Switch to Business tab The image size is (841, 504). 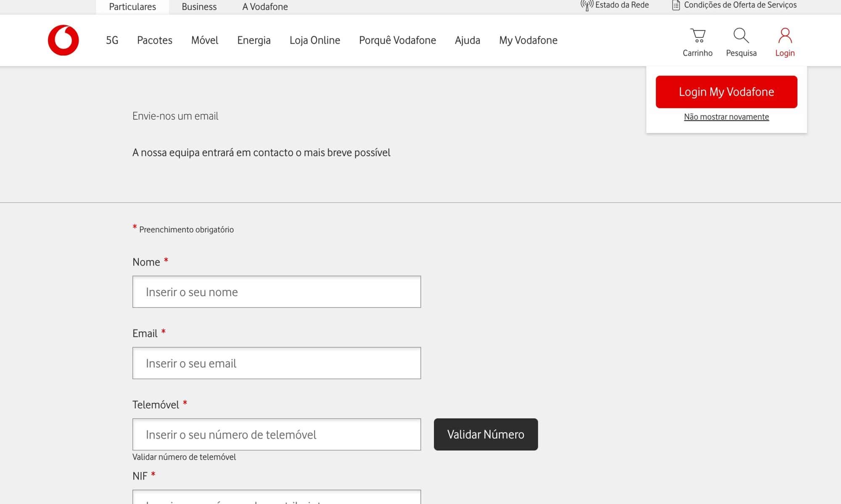click(x=199, y=7)
